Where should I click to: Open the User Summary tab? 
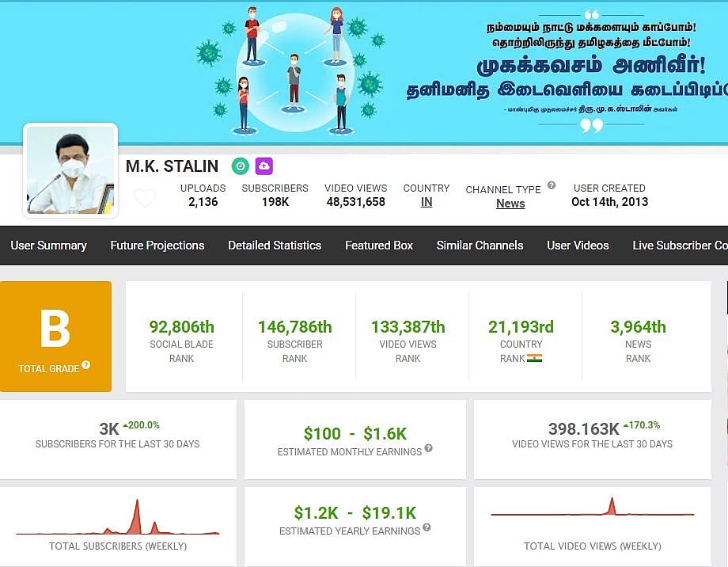click(x=48, y=245)
